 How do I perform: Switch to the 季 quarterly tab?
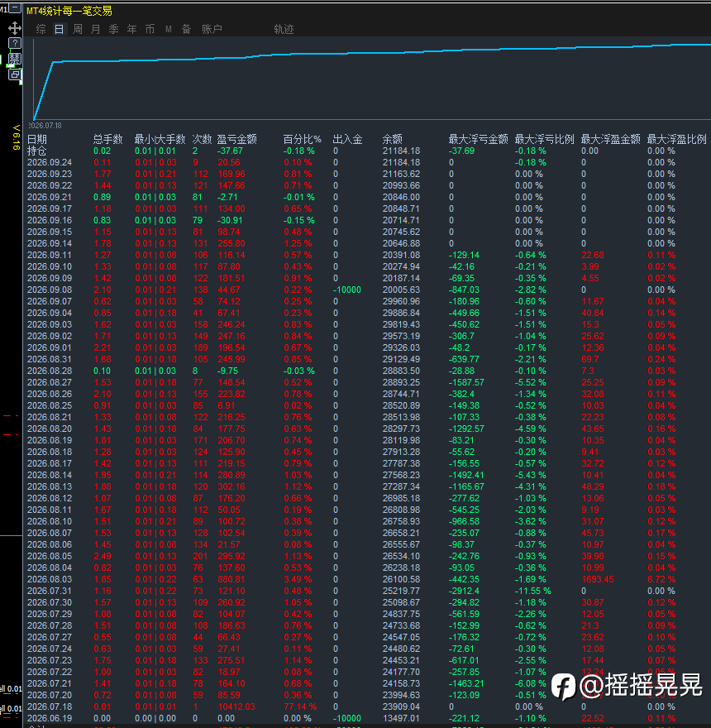click(114, 29)
